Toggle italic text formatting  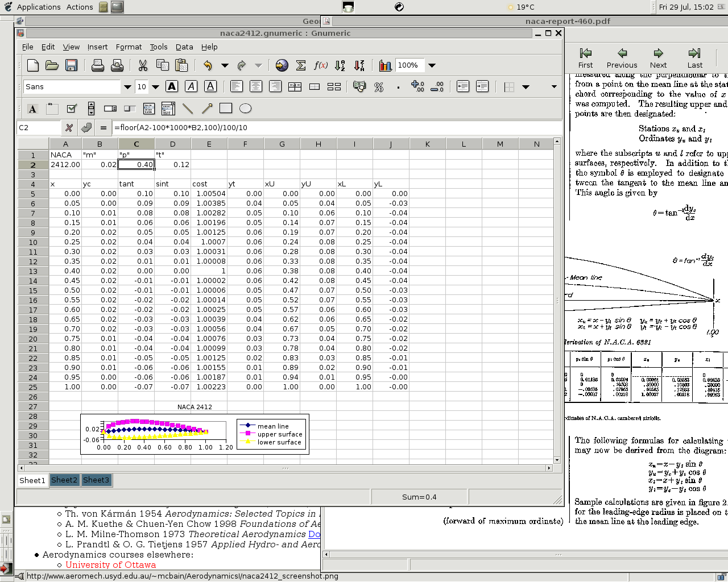[x=191, y=86]
